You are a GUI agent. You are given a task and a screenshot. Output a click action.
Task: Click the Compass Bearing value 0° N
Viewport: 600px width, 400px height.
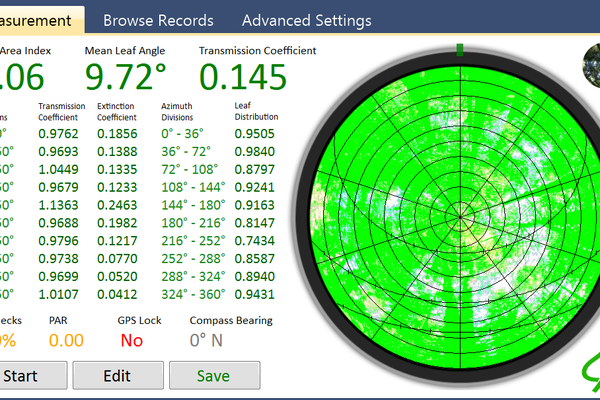206,340
